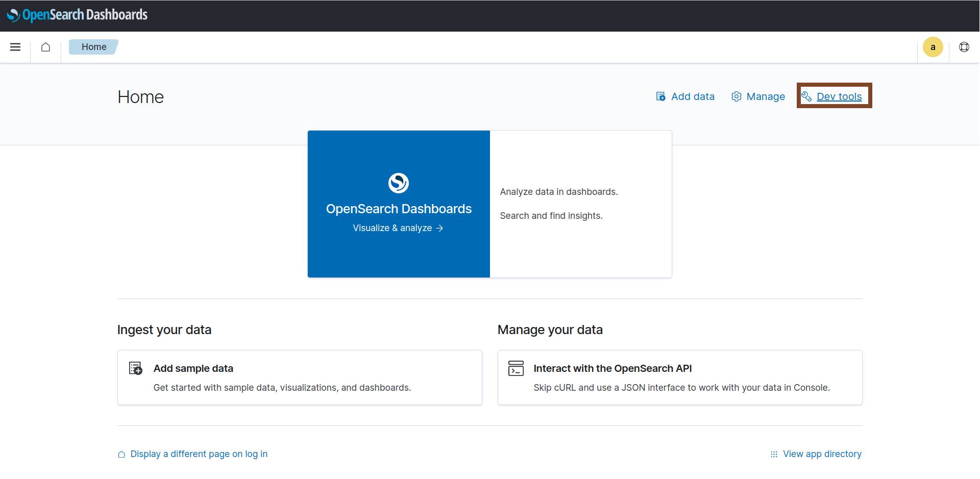This screenshot has height=479, width=980.
Task: Open View app directory link
Action: [822, 454]
